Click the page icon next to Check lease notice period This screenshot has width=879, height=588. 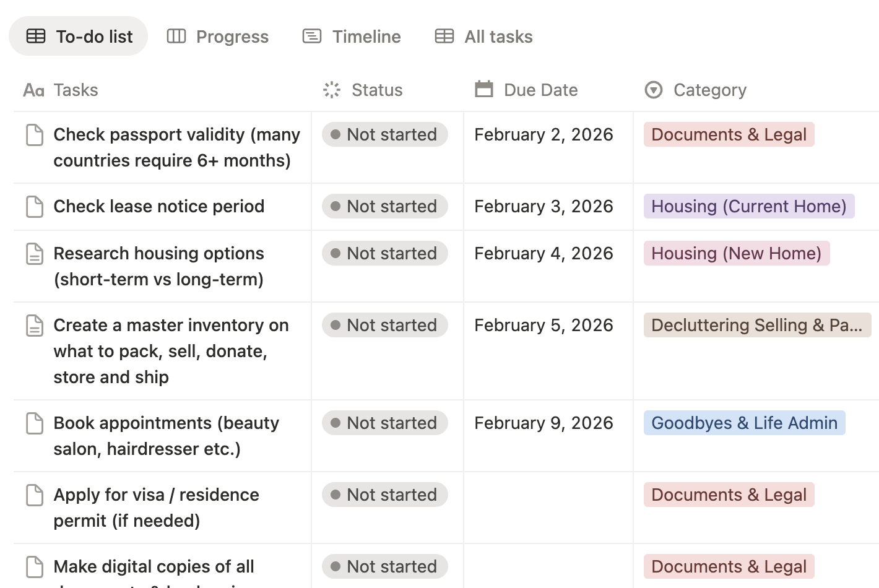[x=35, y=207]
